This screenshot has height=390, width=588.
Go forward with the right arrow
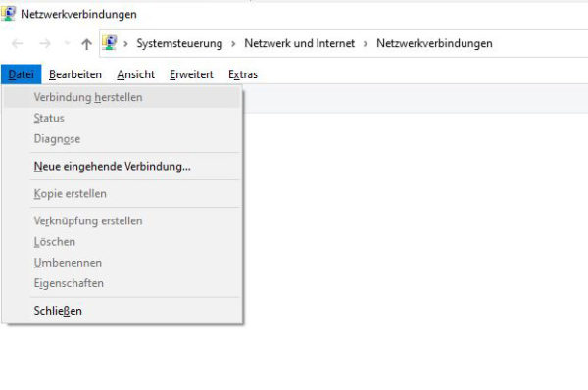[x=45, y=44]
